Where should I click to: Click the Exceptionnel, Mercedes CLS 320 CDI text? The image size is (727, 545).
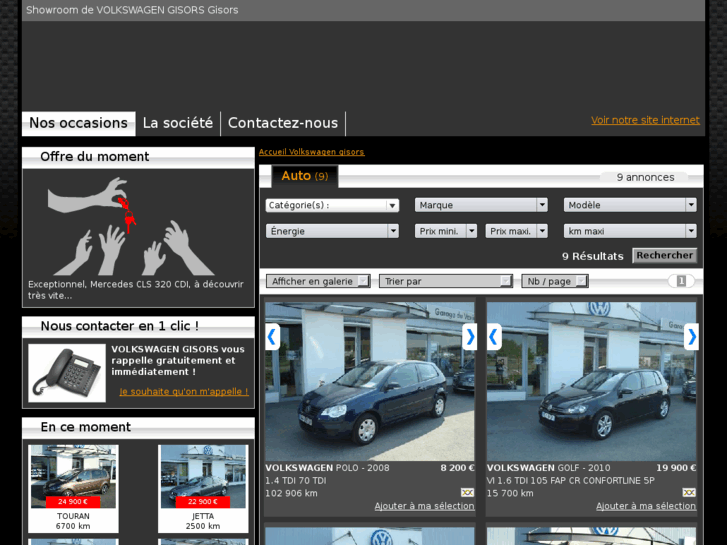pos(136,290)
